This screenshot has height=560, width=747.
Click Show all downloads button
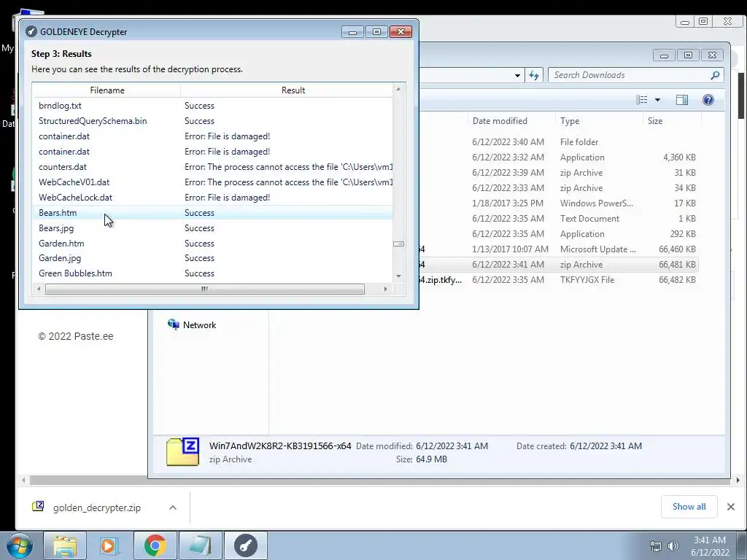(x=689, y=507)
